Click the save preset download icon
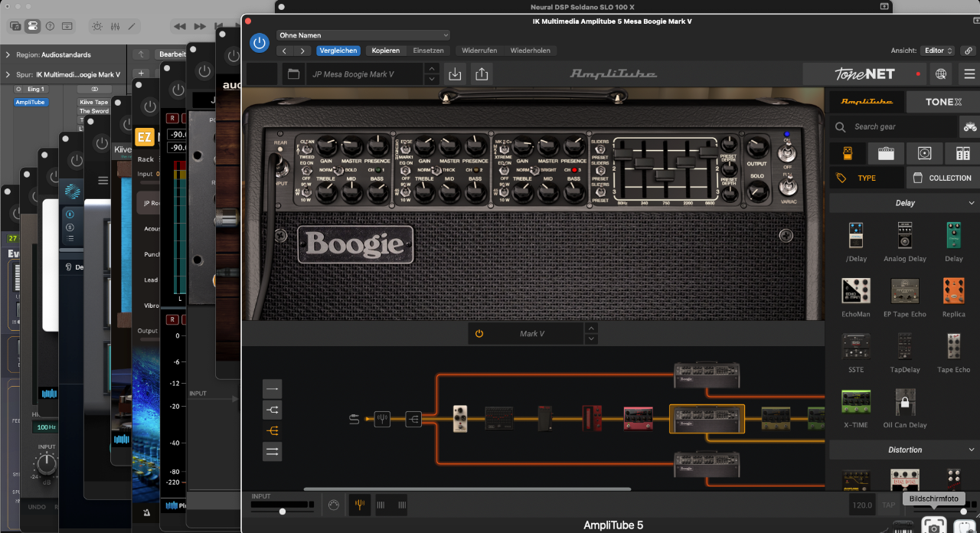 tap(456, 74)
